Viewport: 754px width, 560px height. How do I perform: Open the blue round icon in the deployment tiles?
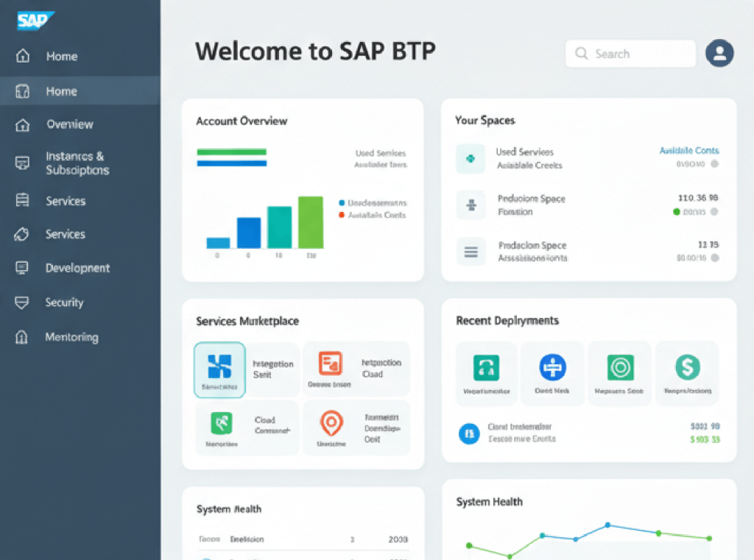(552, 366)
